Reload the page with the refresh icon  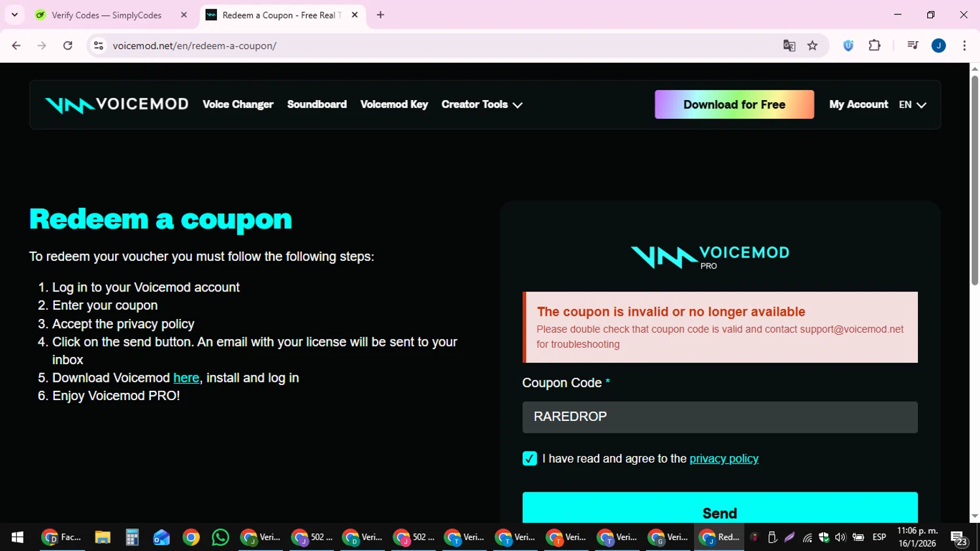pyautogui.click(x=68, y=46)
